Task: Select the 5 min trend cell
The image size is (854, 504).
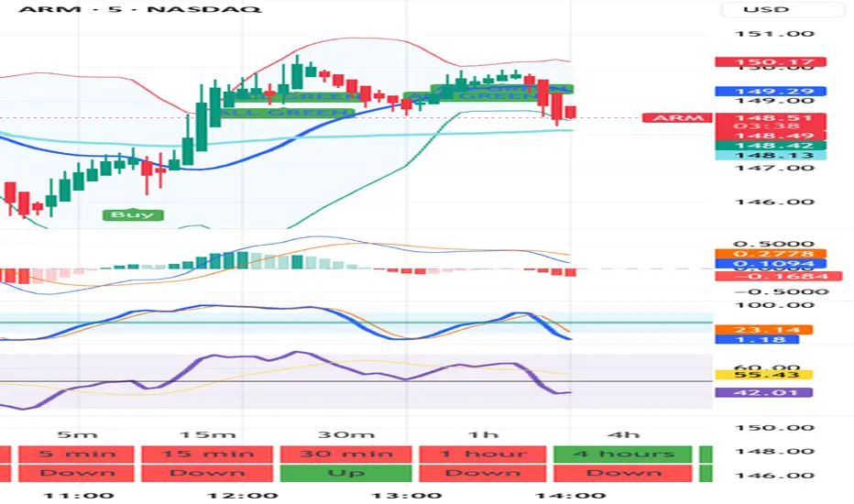Action: point(76,454)
